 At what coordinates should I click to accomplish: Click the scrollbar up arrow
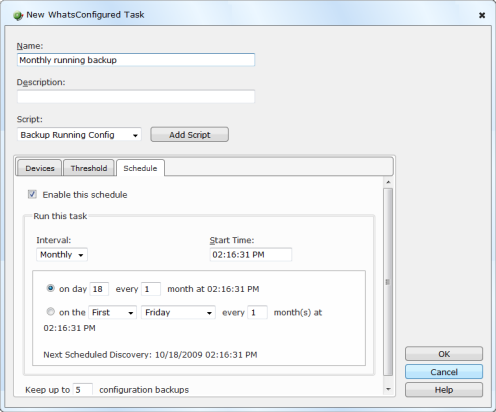(388, 182)
